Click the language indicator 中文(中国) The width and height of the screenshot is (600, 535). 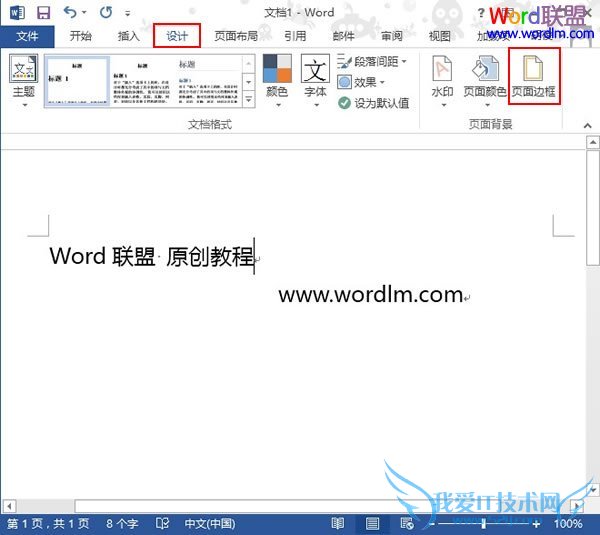210,524
